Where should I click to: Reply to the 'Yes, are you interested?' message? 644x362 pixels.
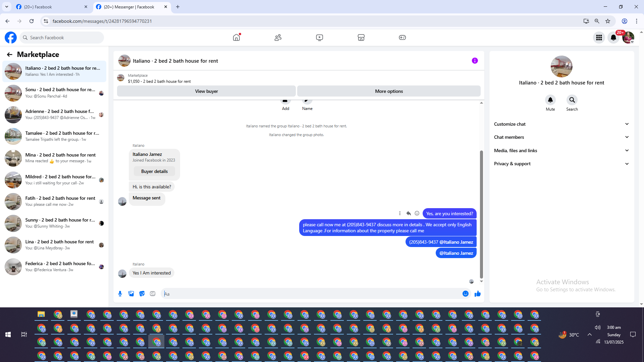tap(408, 213)
